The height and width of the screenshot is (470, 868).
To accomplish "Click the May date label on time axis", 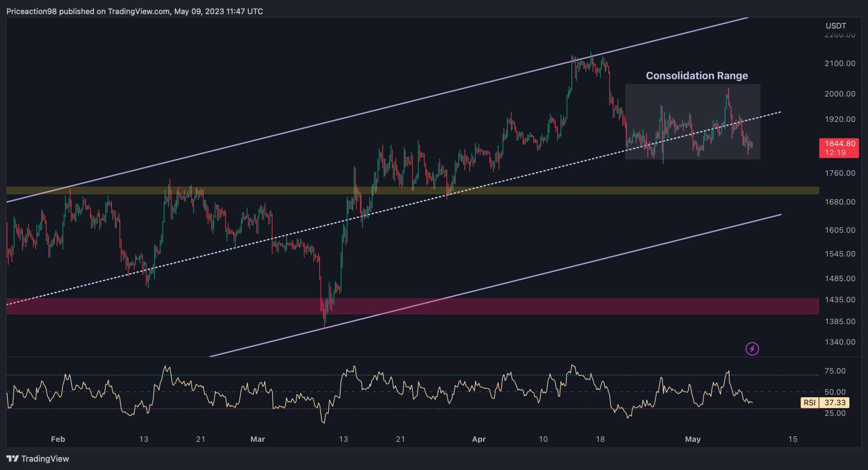I will pos(692,439).
